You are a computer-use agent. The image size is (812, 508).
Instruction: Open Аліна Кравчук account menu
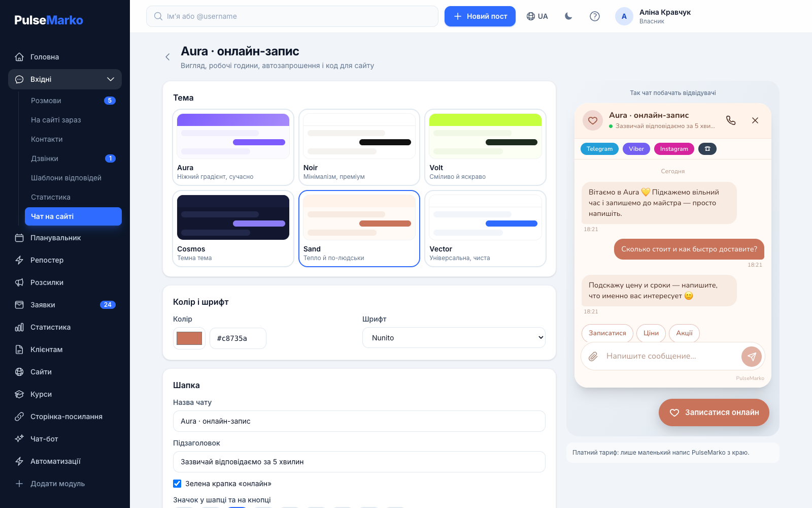pyautogui.click(x=654, y=16)
